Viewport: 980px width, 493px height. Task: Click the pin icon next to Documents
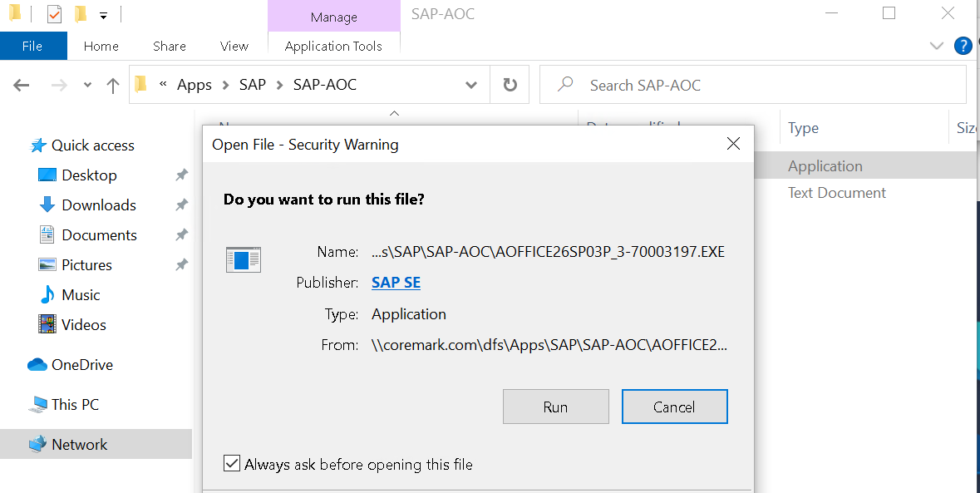(181, 235)
